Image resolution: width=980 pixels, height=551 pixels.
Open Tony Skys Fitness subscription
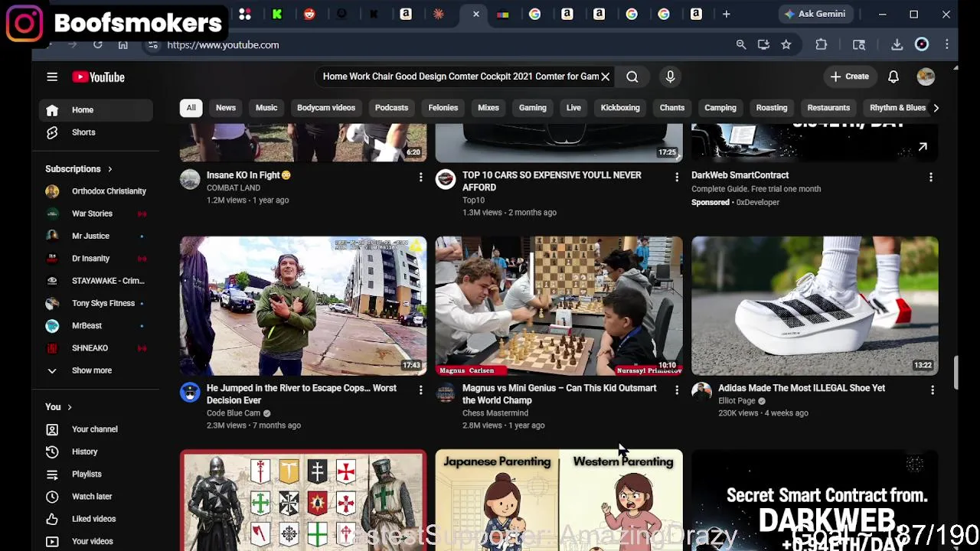pos(96,303)
